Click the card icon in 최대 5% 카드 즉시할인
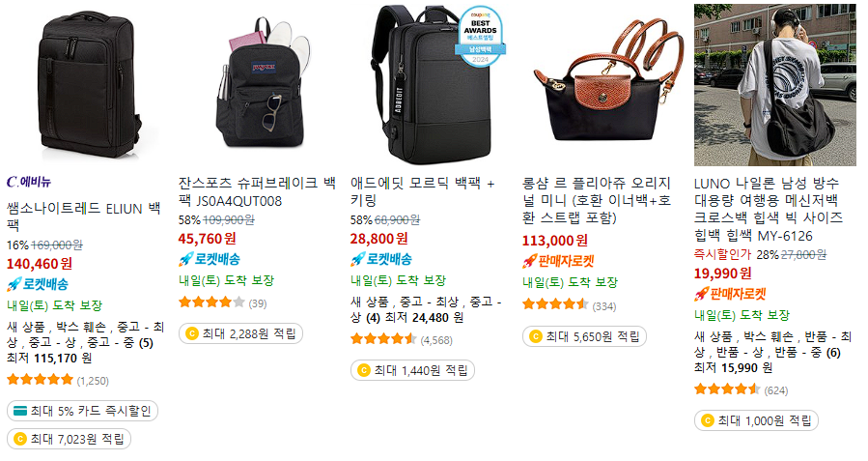868x461 pixels. 20,411
